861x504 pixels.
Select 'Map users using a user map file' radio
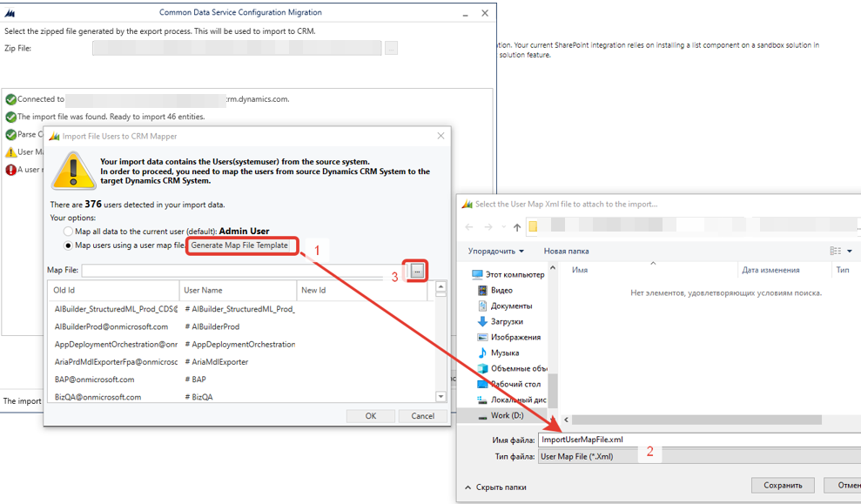coord(68,245)
